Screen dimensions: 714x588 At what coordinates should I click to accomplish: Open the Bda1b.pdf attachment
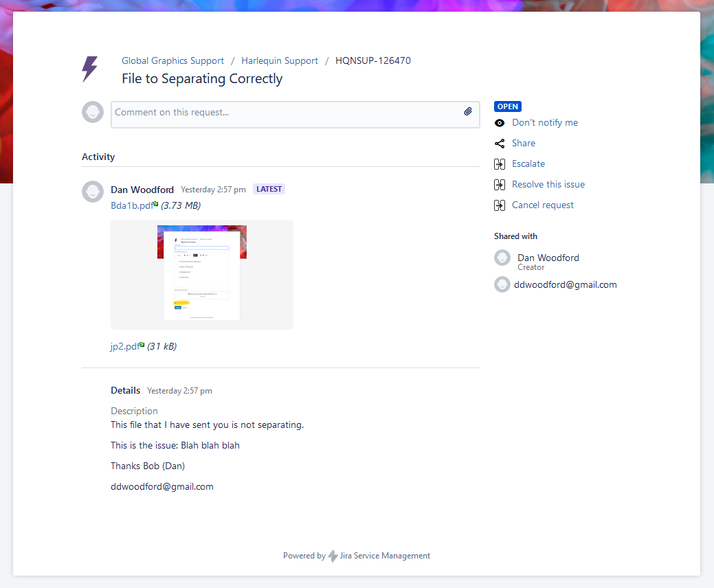pyautogui.click(x=132, y=205)
